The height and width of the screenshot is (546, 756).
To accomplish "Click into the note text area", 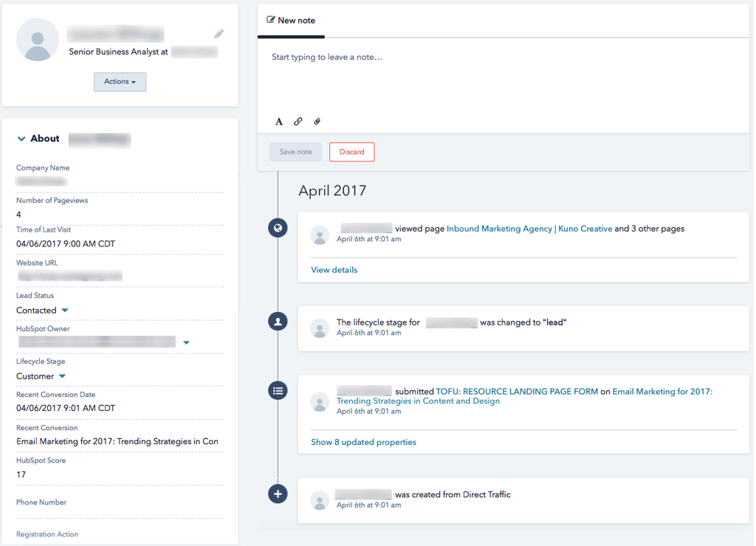I will pos(502,81).
